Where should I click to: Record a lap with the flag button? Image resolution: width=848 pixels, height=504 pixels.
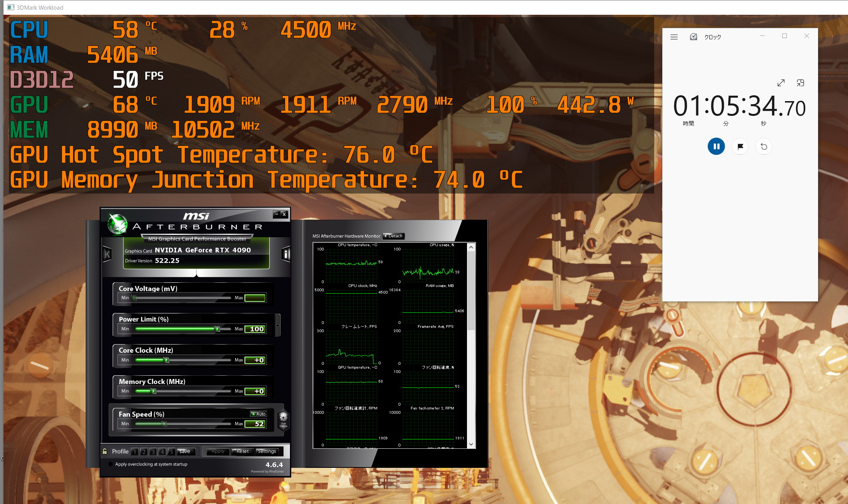[x=740, y=147]
